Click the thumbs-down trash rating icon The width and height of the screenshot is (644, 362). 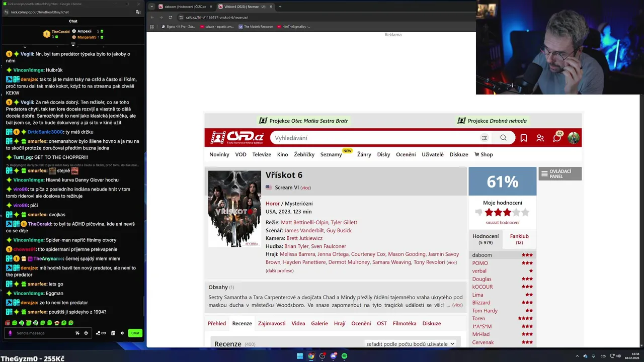pyautogui.click(x=478, y=212)
